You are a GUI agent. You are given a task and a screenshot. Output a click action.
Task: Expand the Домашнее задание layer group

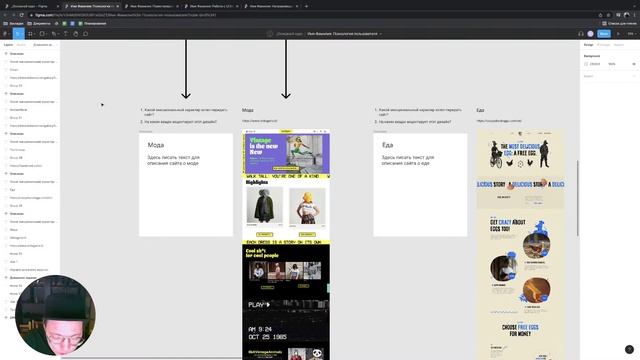pyautogui.click(x=6, y=278)
